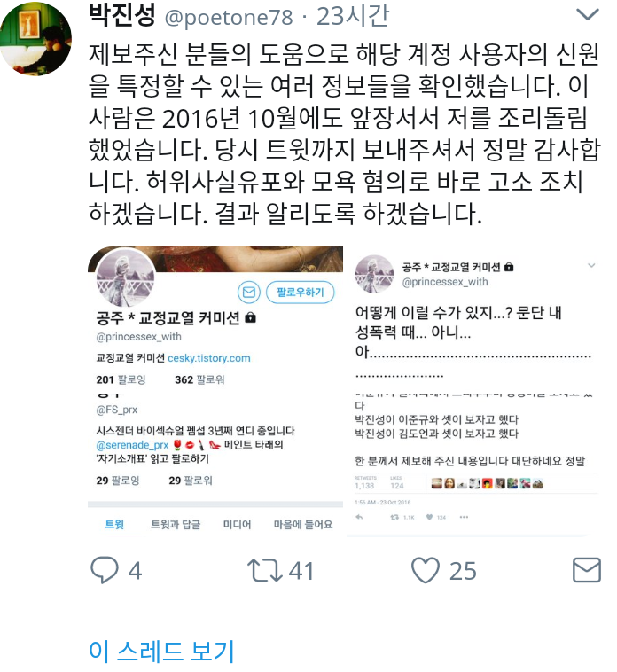Retweet this tweet via the retweet icon
The height and width of the screenshot is (672, 617).
264,570
